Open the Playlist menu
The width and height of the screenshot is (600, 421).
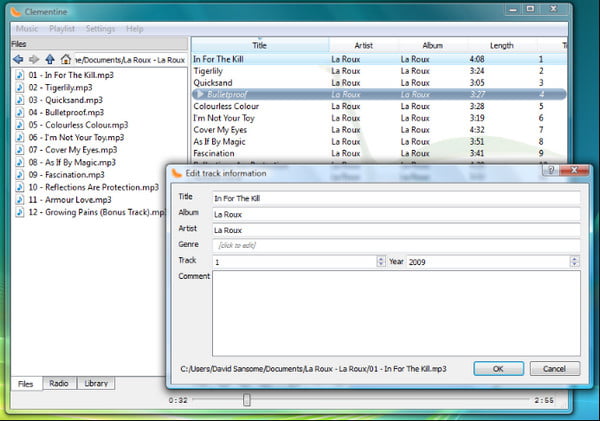62,29
